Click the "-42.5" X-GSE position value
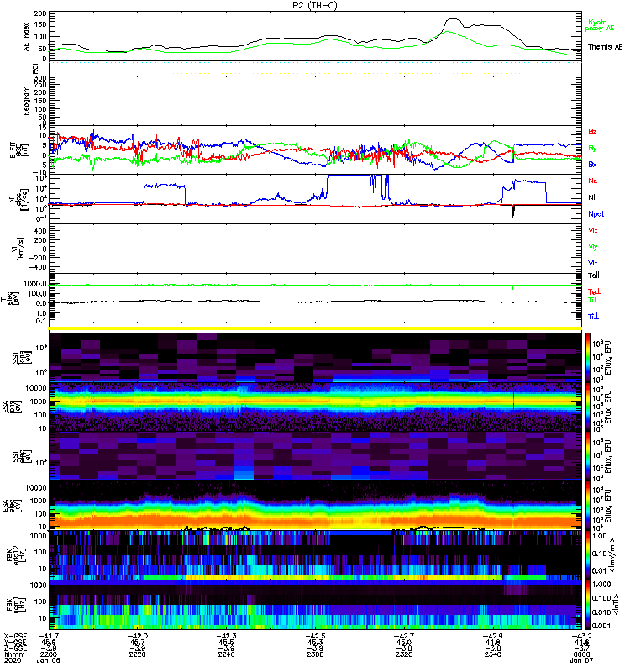Screen dimensions: 630x672 tap(315, 636)
